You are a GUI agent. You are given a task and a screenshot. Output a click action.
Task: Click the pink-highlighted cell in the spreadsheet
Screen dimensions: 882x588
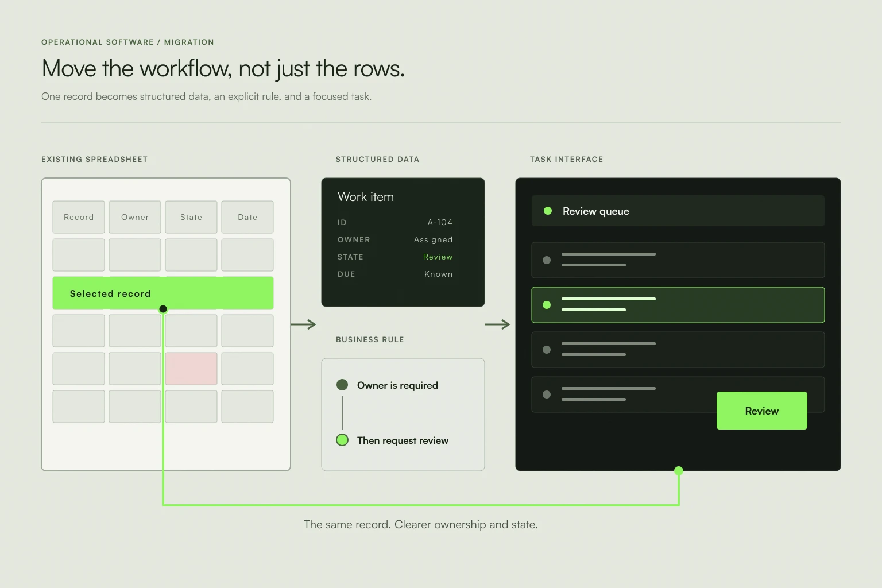click(191, 369)
